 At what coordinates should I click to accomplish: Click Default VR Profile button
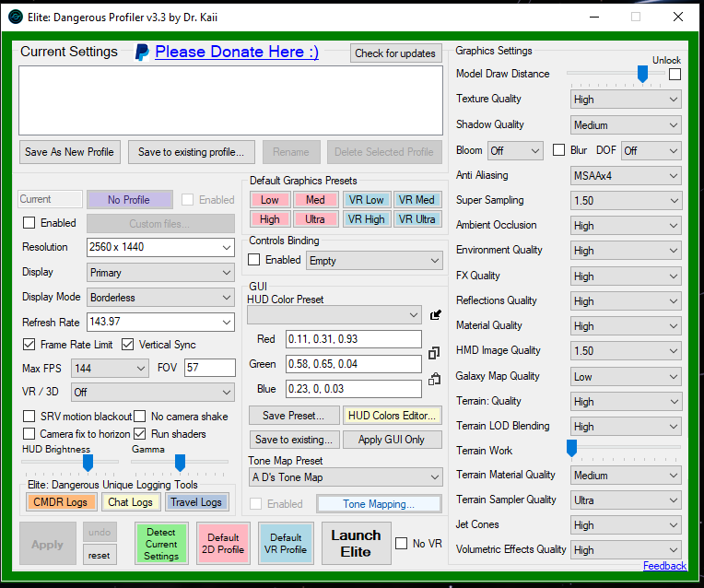(286, 544)
